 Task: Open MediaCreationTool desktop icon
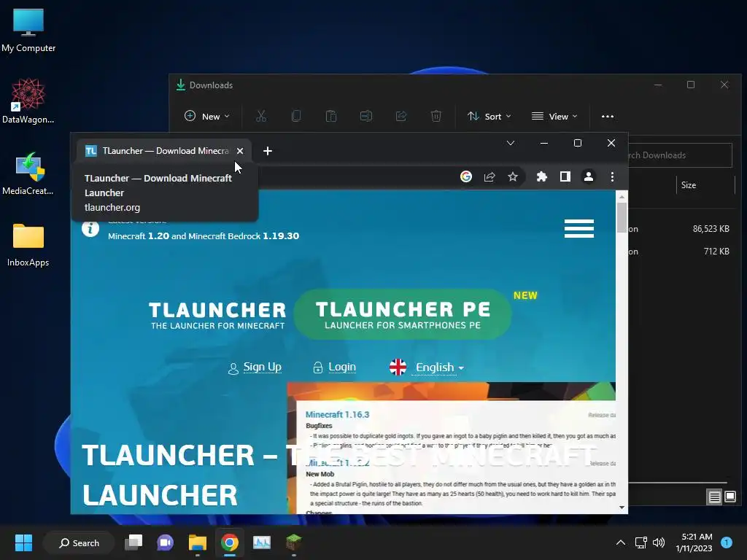click(28, 174)
